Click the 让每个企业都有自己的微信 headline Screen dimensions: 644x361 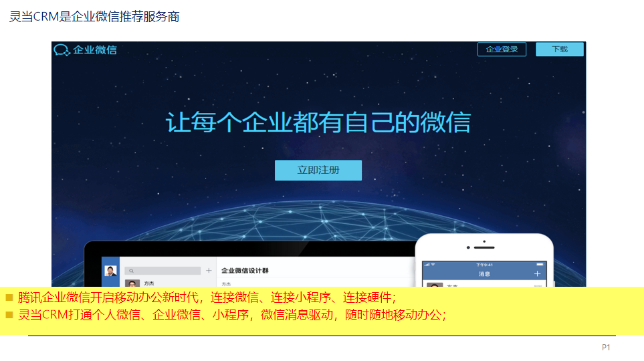[318, 122]
